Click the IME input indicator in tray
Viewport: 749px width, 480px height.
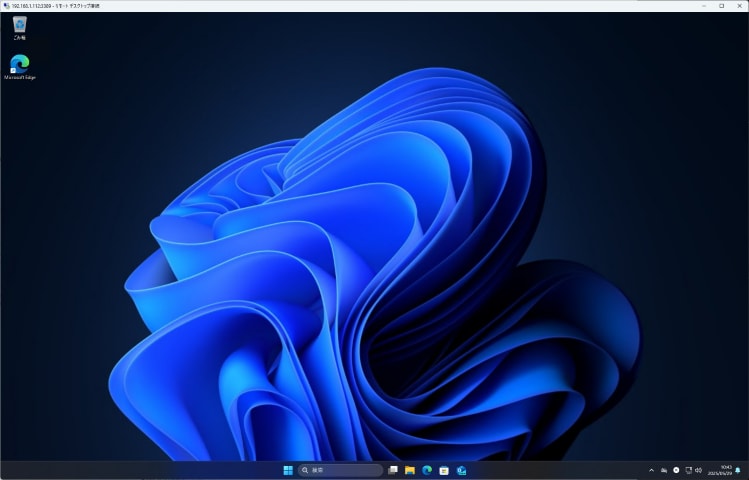tap(663, 470)
